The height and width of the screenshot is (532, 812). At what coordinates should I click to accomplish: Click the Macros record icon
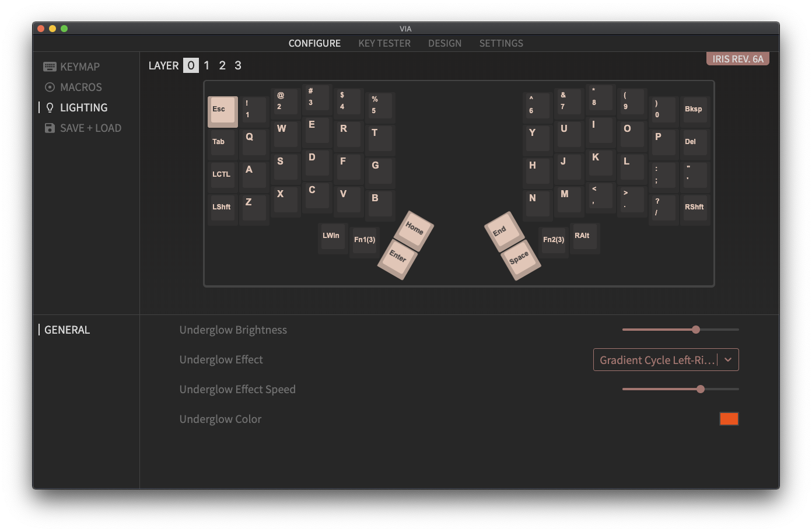[x=50, y=87]
